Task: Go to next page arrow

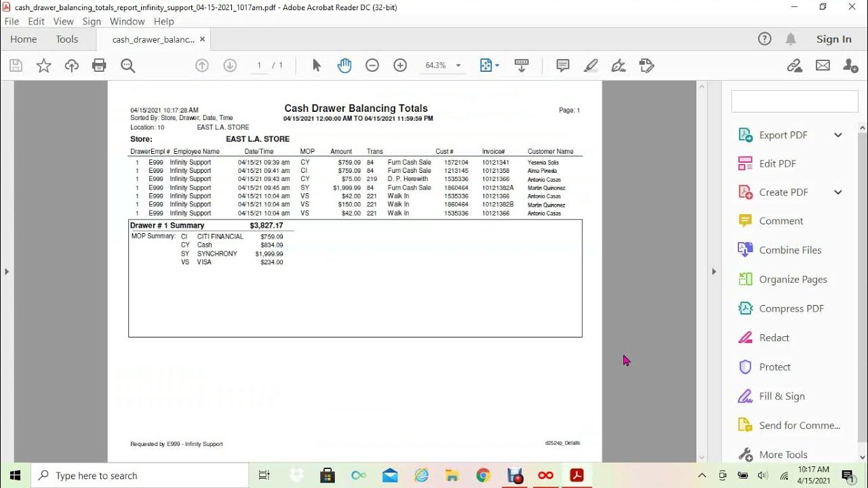Action: point(230,66)
